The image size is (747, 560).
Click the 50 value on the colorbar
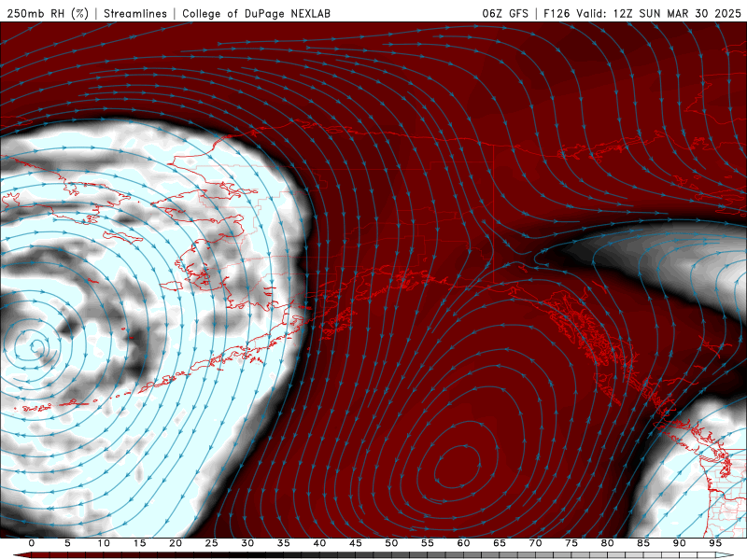tap(391, 543)
